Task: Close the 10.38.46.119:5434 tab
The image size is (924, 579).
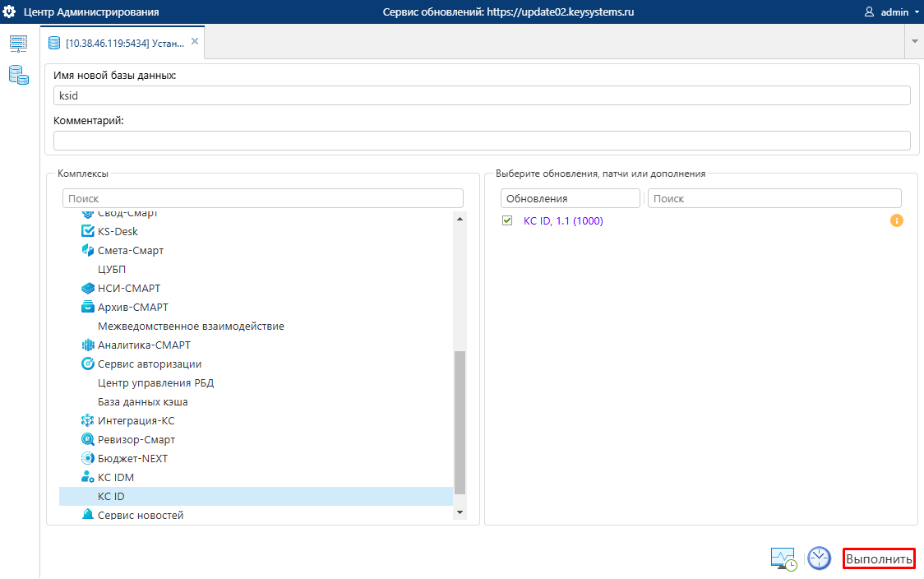Action: [195, 41]
